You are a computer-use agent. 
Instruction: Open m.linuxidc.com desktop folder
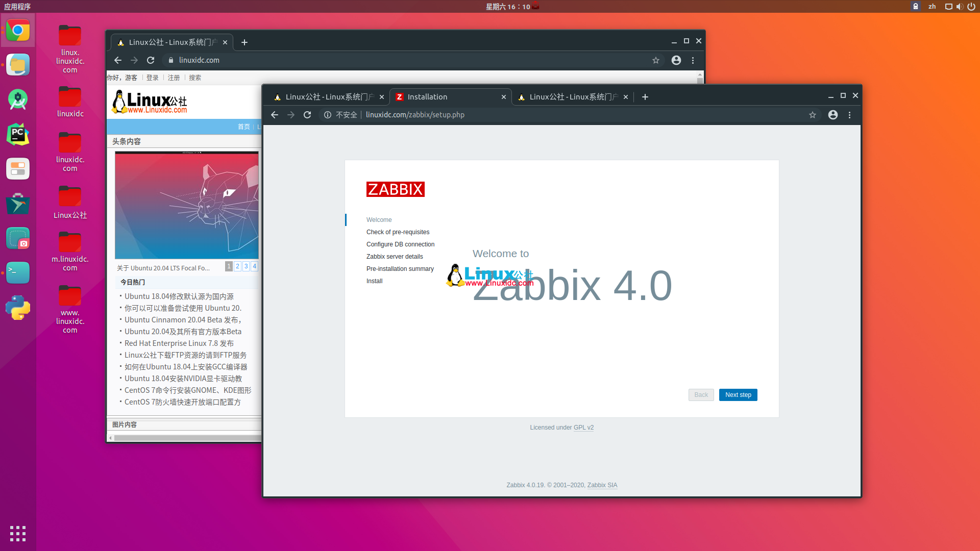[x=70, y=251]
